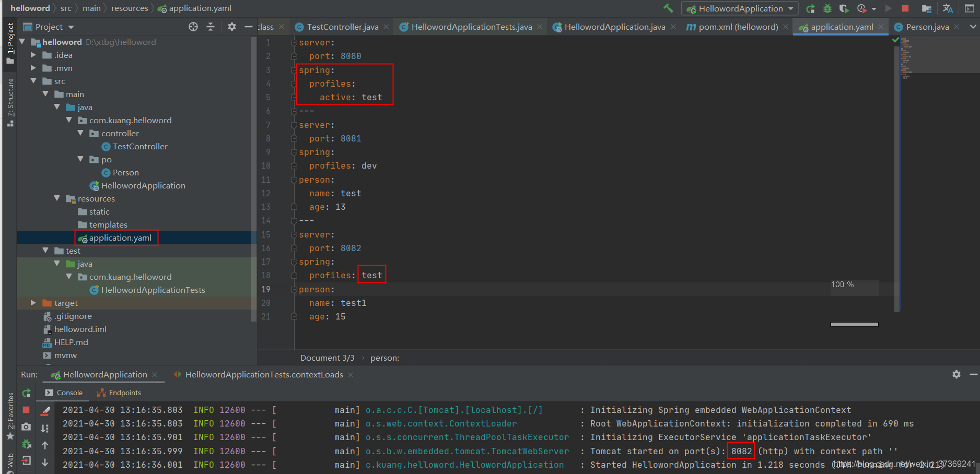Image resolution: width=980 pixels, height=474 pixels.
Task: Click the 100 % zoom indicator
Action: 842,285
